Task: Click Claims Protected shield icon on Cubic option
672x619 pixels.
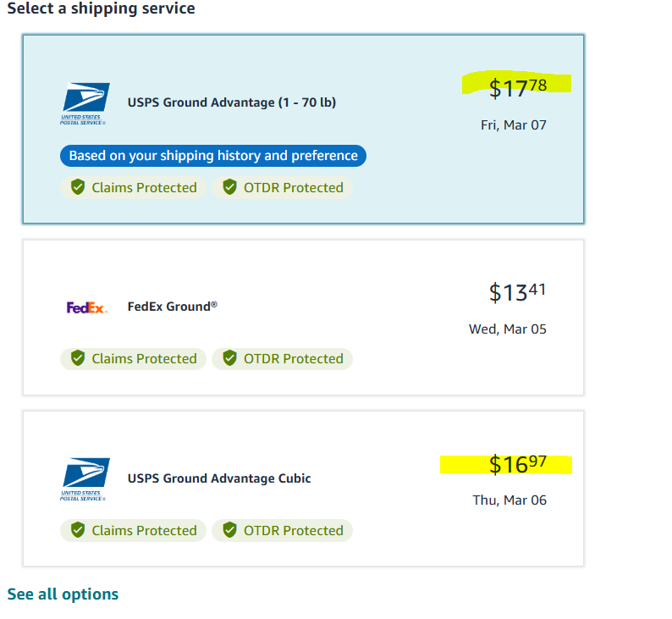Action: pyautogui.click(x=78, y=530)
